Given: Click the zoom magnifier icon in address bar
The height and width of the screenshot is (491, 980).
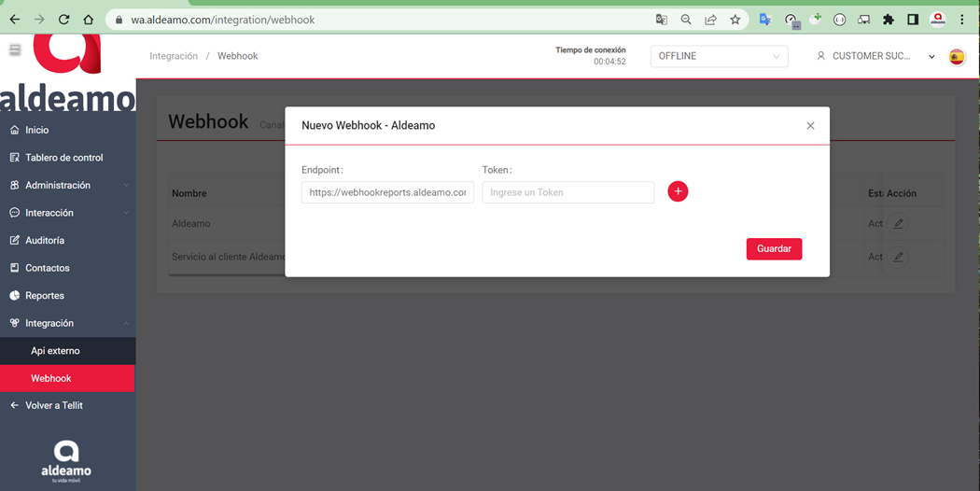Looking at the screenshot, I should [686, 20].
